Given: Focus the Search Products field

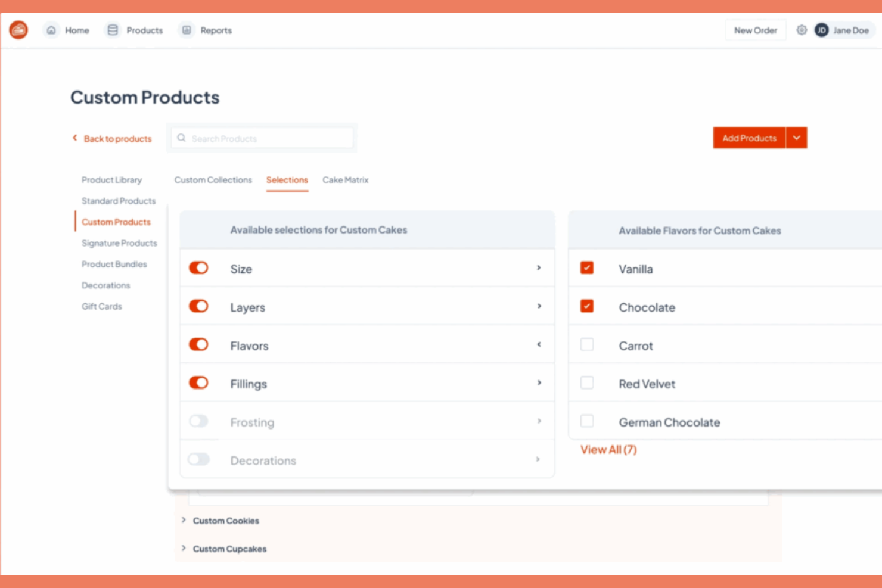Looking at the screenshot, I should 262,138.
